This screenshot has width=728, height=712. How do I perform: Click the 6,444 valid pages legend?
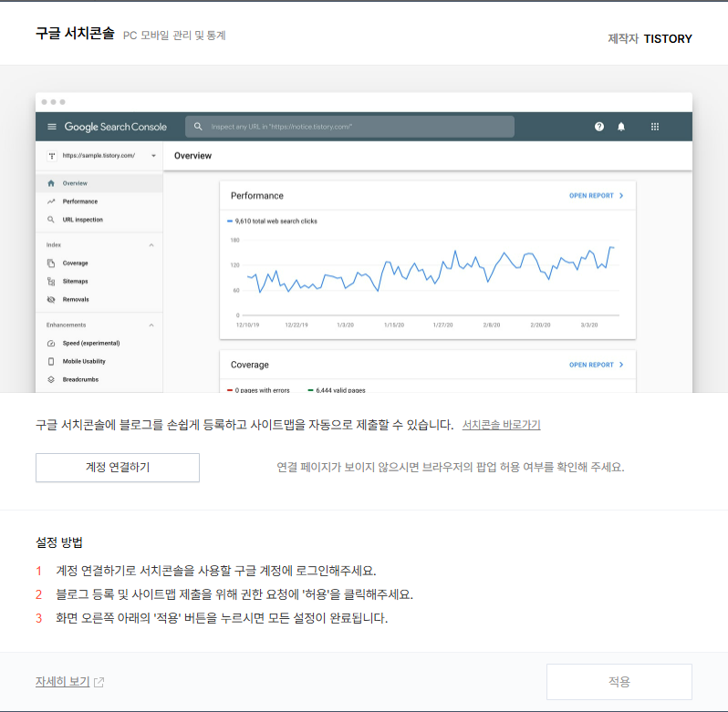[x=337, y=390]
